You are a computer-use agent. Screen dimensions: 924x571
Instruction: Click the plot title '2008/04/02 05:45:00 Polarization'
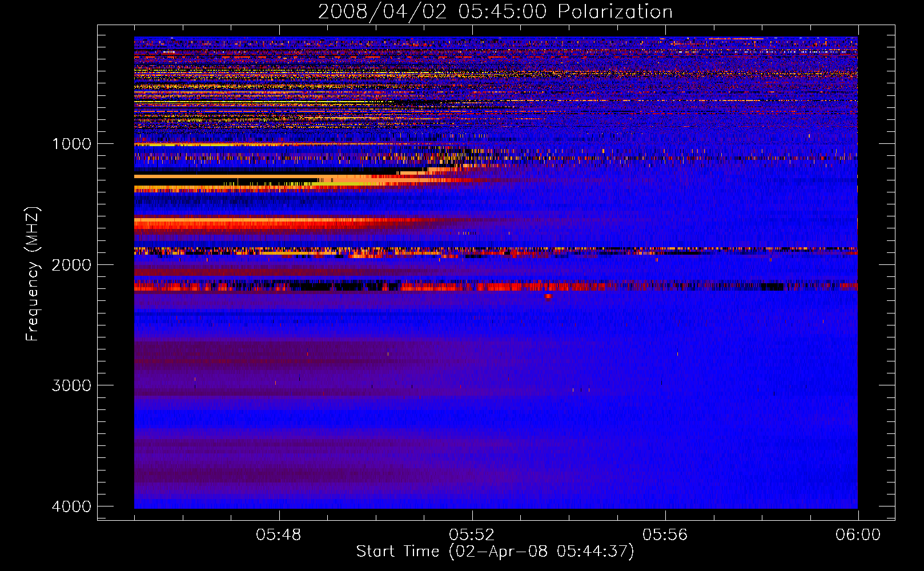tap(495, 12)
